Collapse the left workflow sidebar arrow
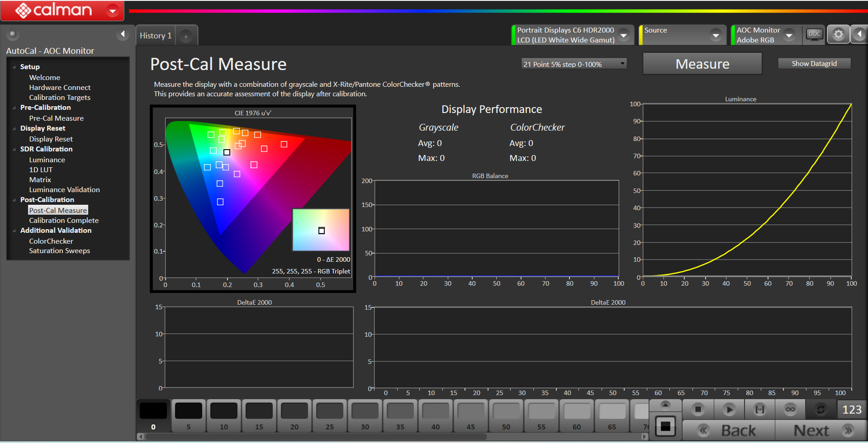The image size is (868, 443). 123,34
